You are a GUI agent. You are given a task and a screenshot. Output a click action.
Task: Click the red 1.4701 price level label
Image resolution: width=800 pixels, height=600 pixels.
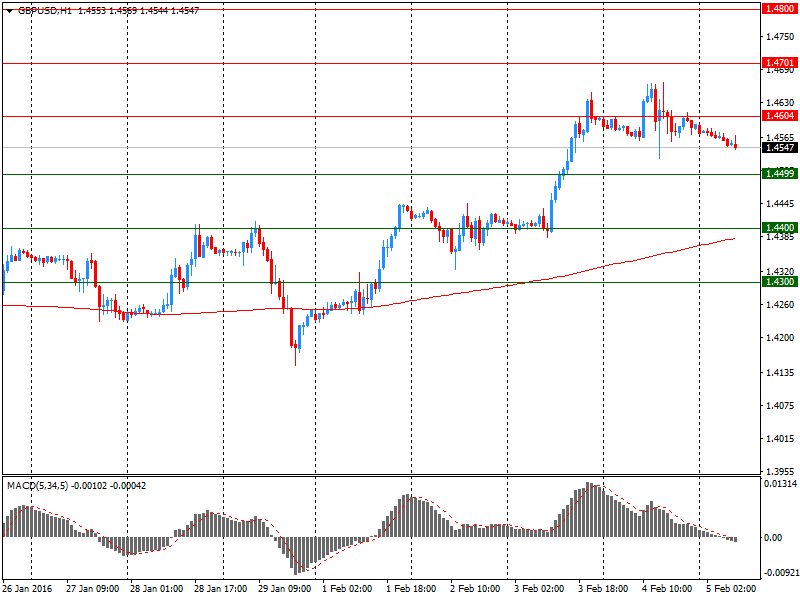click(x=779, y=63)
